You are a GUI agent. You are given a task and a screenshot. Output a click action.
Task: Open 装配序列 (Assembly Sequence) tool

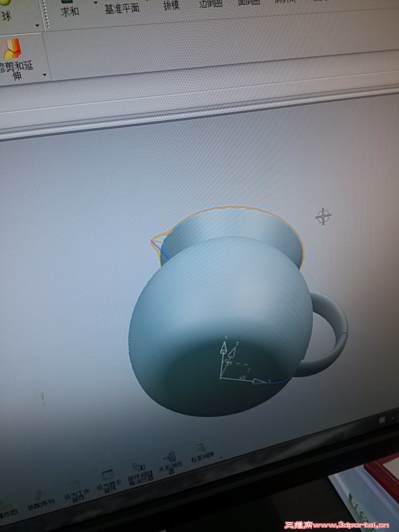coord(41,500)
